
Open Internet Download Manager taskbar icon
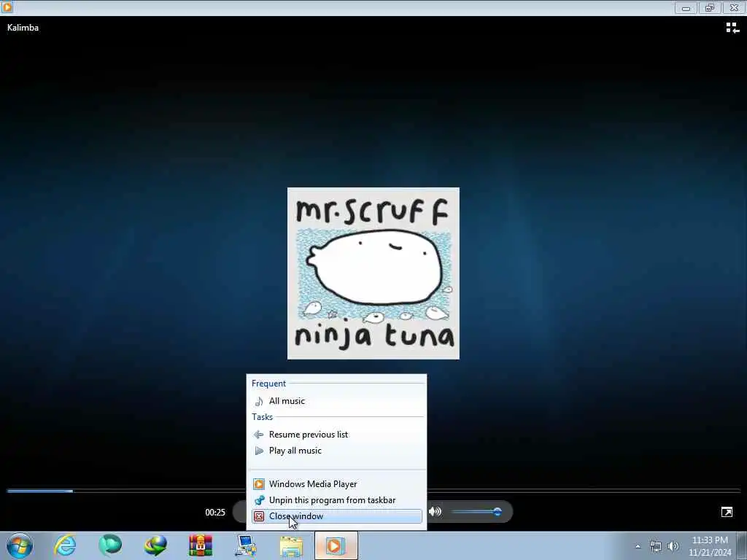[155, 545]
